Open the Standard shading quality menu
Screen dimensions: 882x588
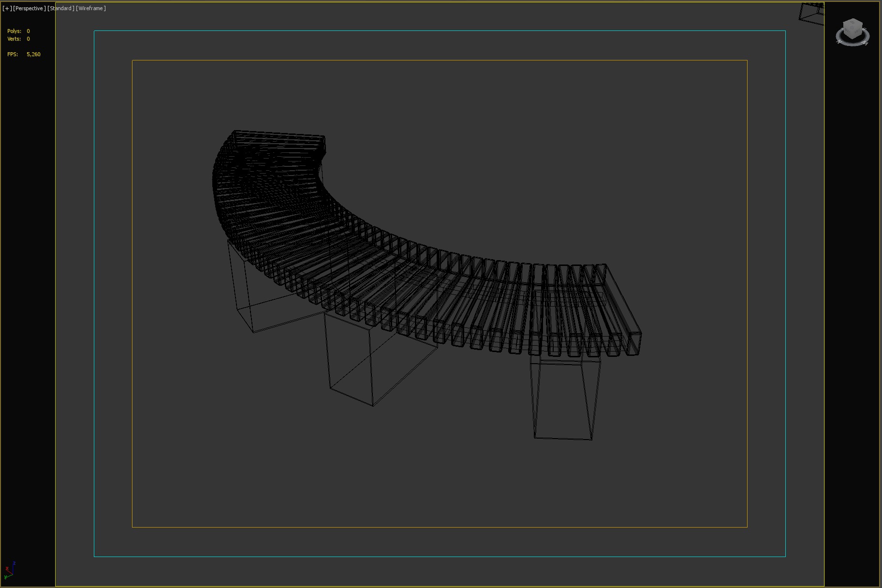[60, 8]
